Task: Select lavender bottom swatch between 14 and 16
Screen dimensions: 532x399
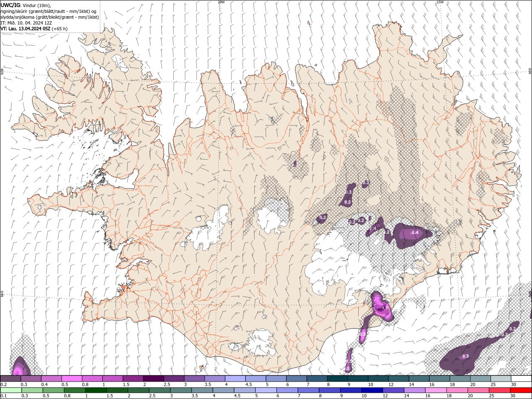Action: point(414,390)
